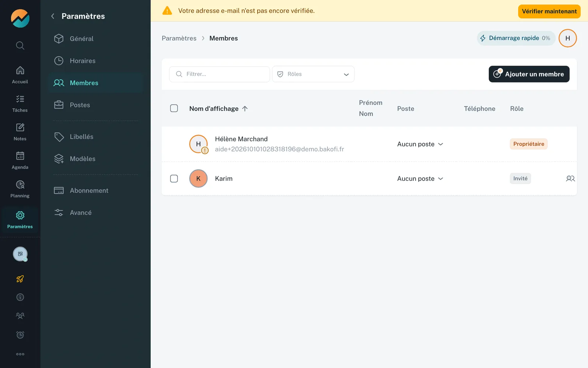Open Planning in the left rail

pos(20,189)
